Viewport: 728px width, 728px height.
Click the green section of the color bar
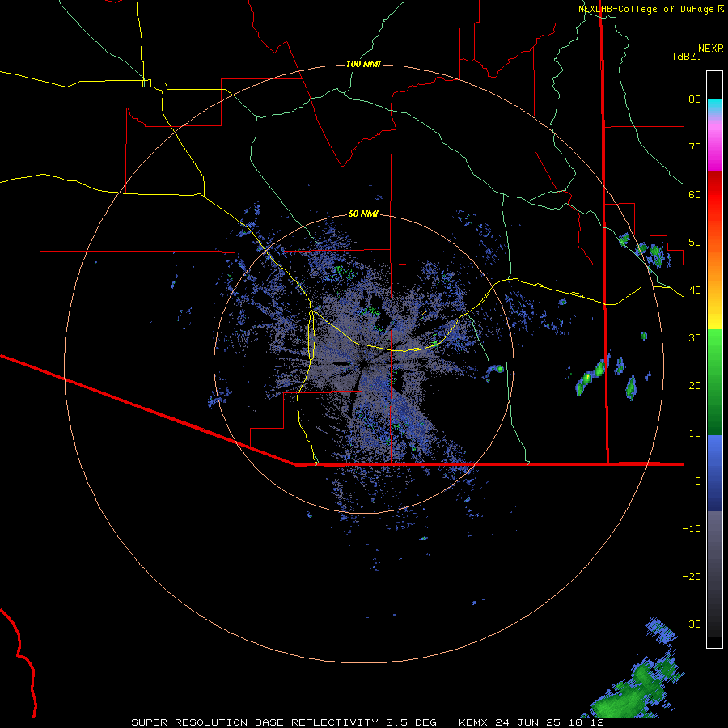click(714, 382)
